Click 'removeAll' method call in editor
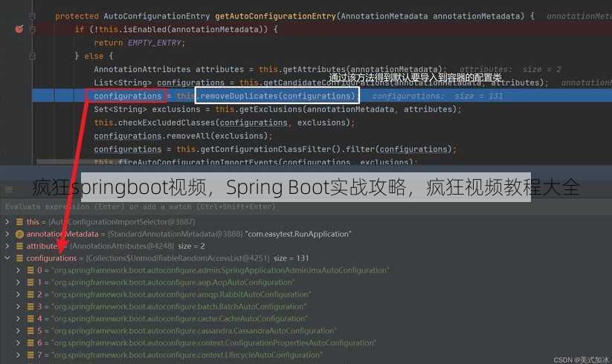Image resolution: width=612 pixels, height=364 pixels. pyautogui.click(x=189, y=136)
